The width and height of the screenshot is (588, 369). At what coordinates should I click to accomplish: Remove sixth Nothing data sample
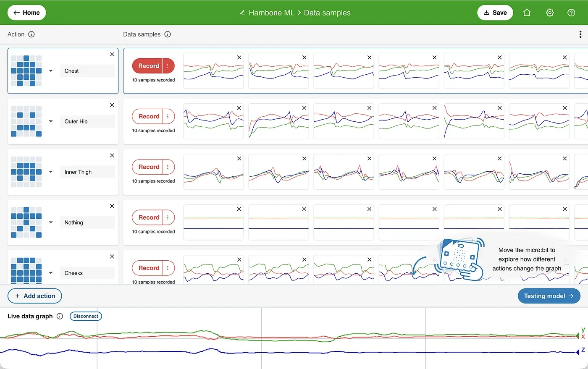point(565,209)
